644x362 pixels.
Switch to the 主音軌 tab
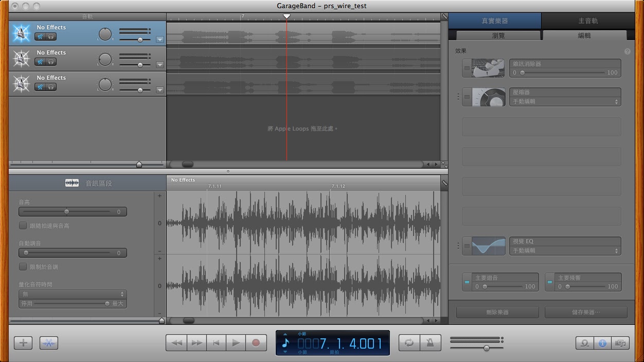pos(588,21)
